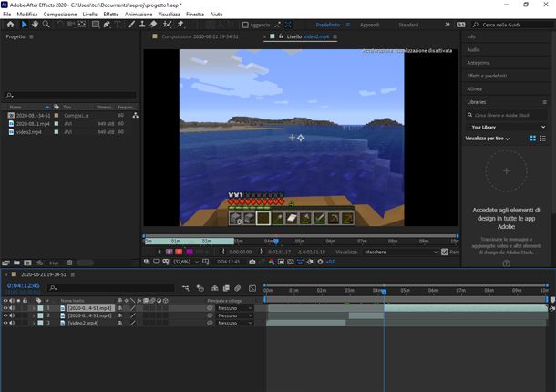
Task: Open parent dropdown Nessuno for layer 1
Action: (x=234, y=308)
